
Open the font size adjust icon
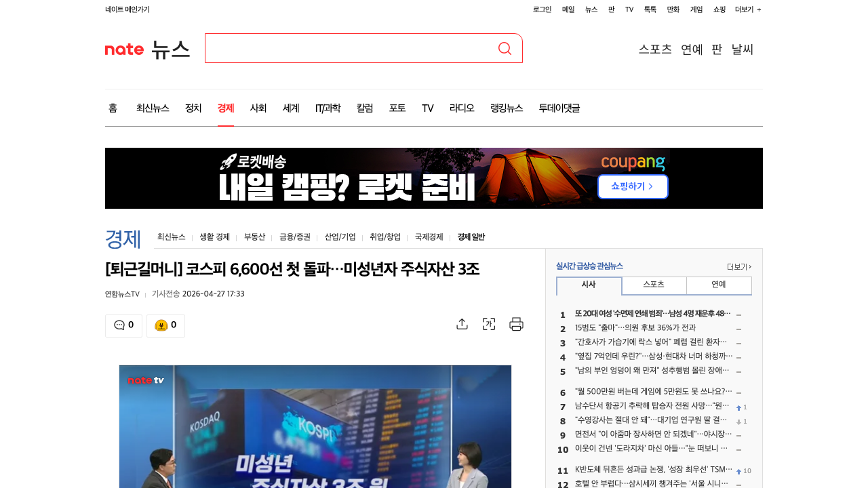pos(489,324)
